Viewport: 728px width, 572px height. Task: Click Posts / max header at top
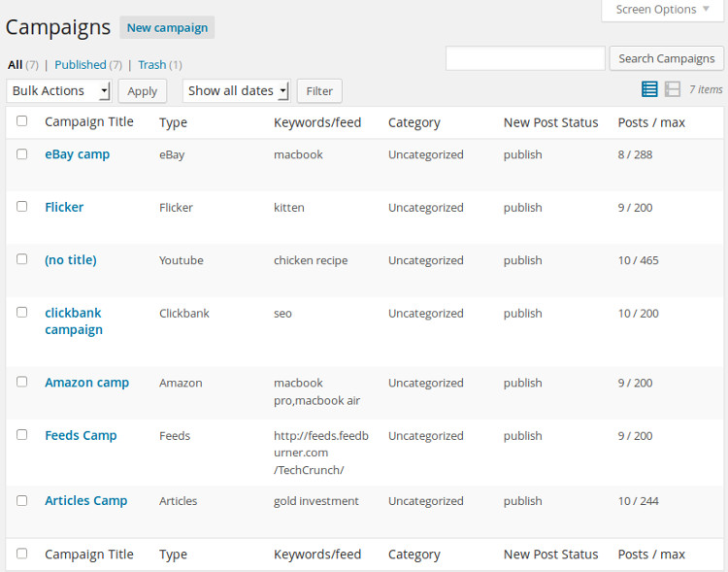click(651, 122)
